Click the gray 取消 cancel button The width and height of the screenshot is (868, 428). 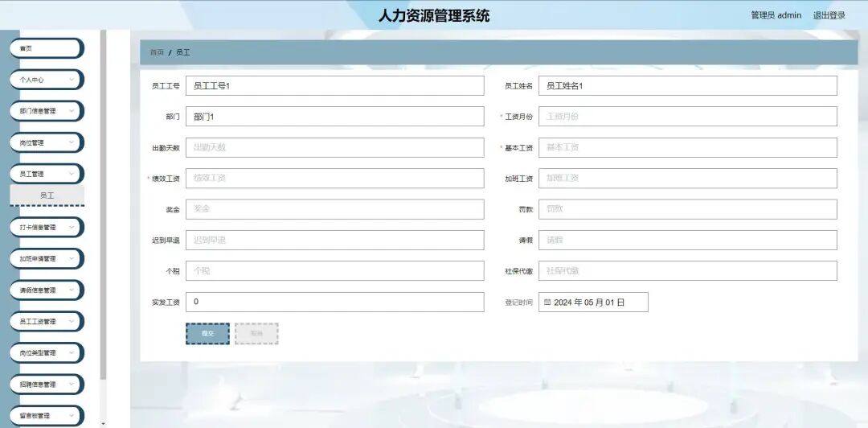(x=256, y=334)
